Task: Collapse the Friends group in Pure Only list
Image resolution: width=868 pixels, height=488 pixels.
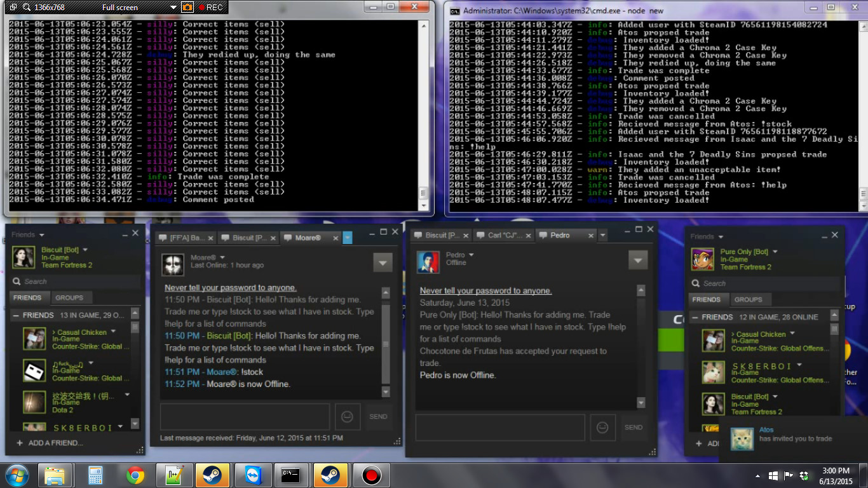Action: pyautogui.click(x=696, y=317)
